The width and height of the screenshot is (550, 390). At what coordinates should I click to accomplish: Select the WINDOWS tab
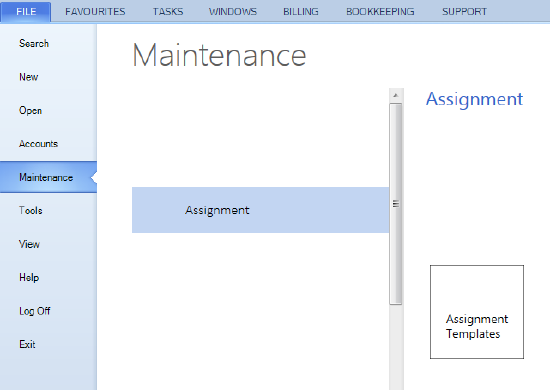[x=233, y=12]
